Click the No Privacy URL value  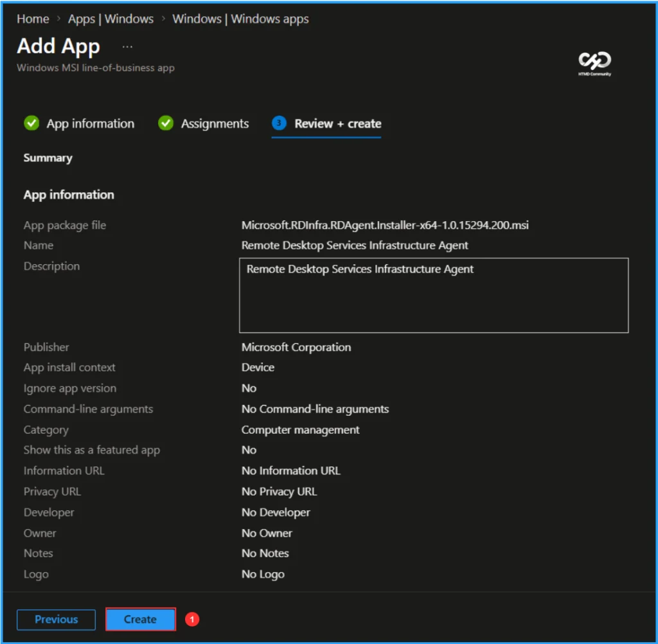pos(279,491)
